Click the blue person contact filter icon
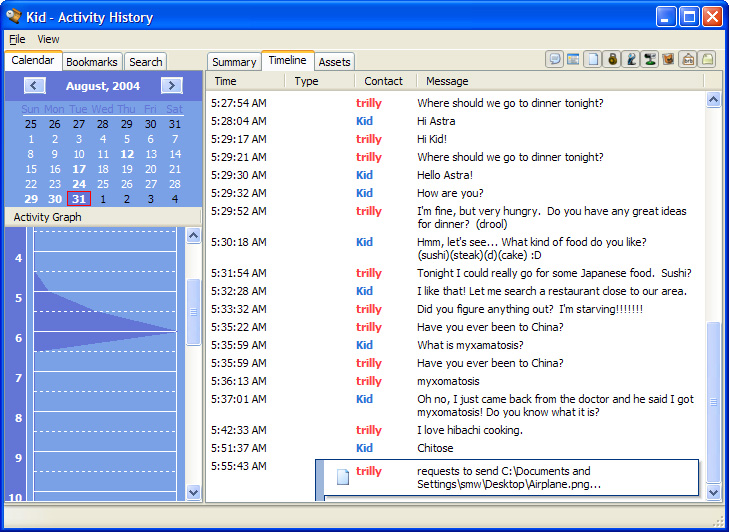This screenshot has width=729, height=532. point(630,60)
